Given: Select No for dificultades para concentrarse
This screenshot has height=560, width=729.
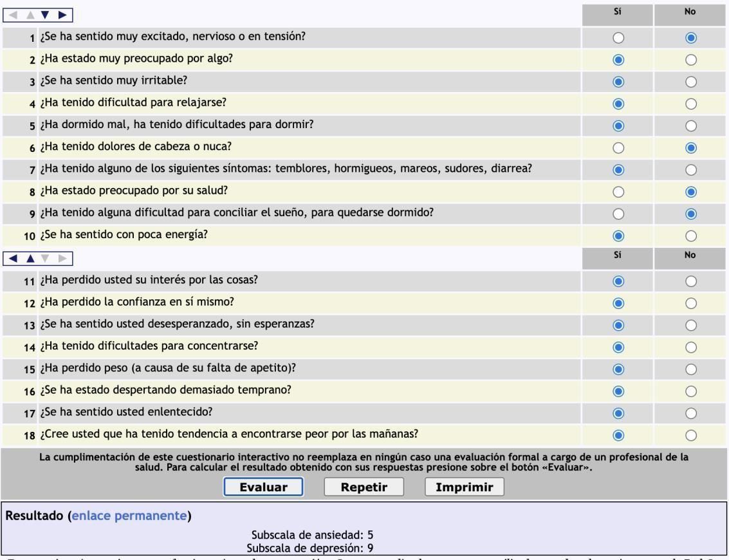Looking at the screenshot, I should click(691, 347).
